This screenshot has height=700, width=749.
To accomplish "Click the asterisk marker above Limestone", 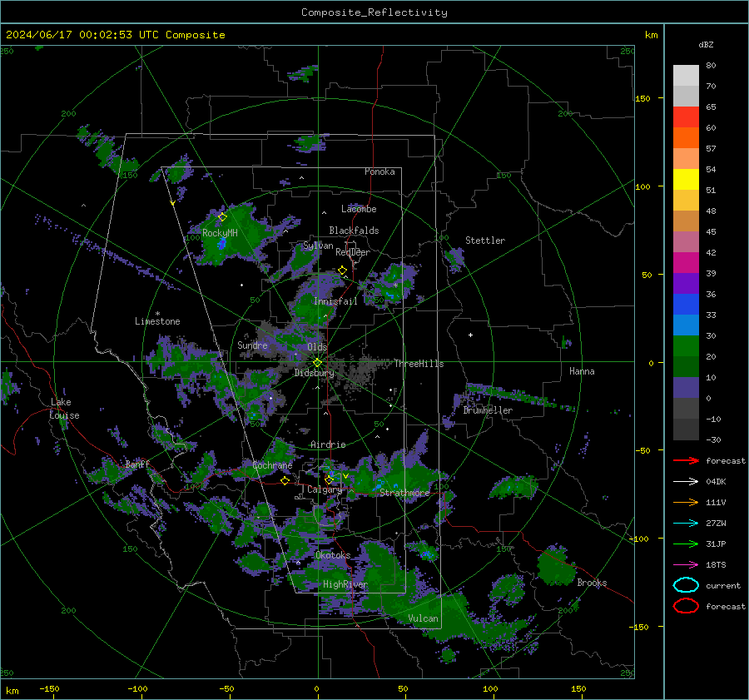I will (157, 314).
